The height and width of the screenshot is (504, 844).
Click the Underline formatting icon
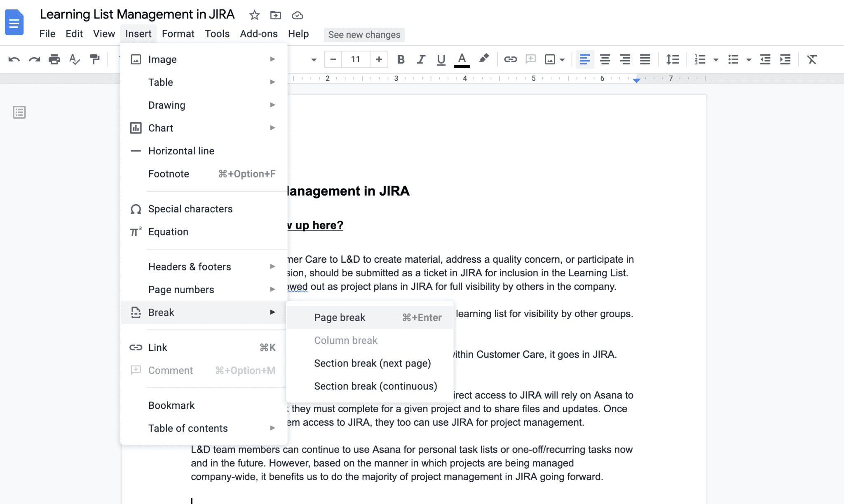440,59
